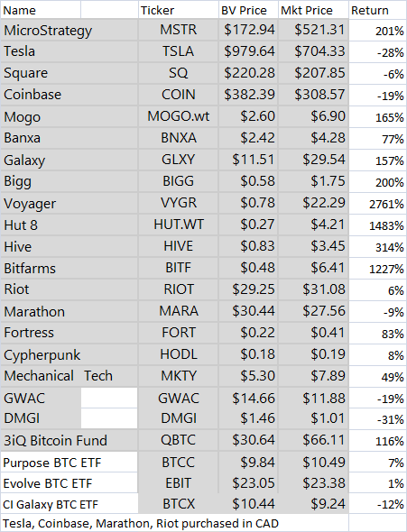
Task: Select Bitfarms BV price $0.48
Action: [248, 268]
